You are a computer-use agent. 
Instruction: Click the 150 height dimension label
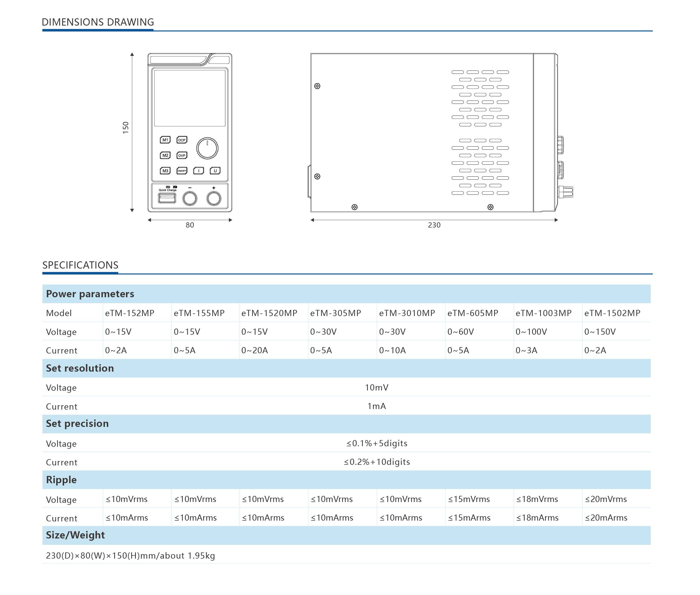[x=126, y=128]
